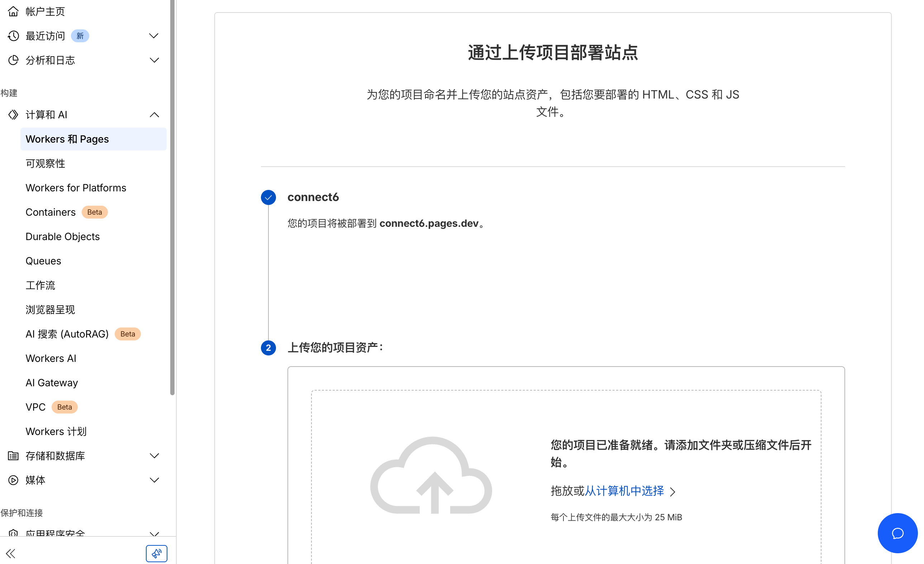Expand the 最近访问 section chevron
The height and width of the screenshot is (564, 924).
click(154, 36)
